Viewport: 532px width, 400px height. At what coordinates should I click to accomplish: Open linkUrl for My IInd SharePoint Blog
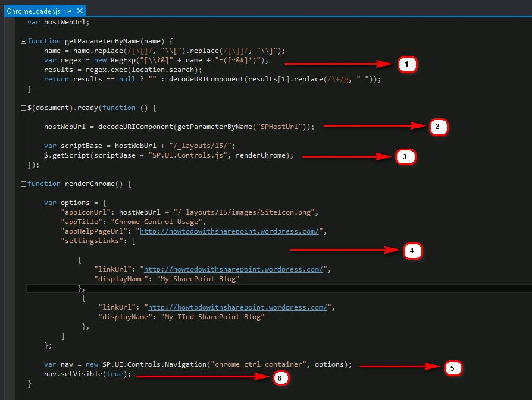(x=237, y=307)
